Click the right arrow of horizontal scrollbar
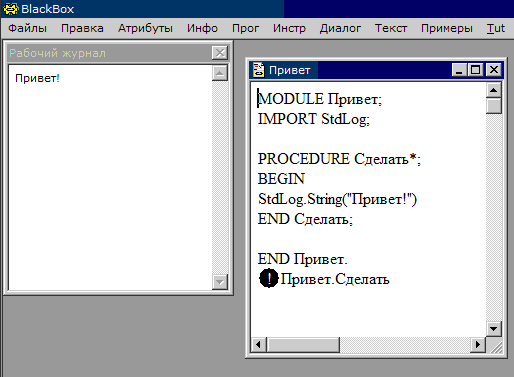The height and width of the screenshot is (377, 514). click(x=478, y=344)
